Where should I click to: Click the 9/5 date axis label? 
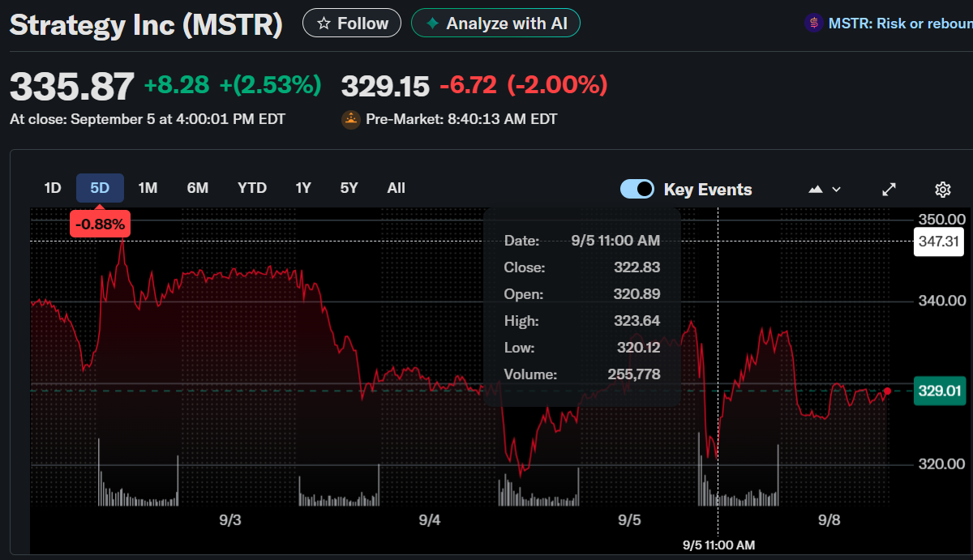[x=629, y=520]
